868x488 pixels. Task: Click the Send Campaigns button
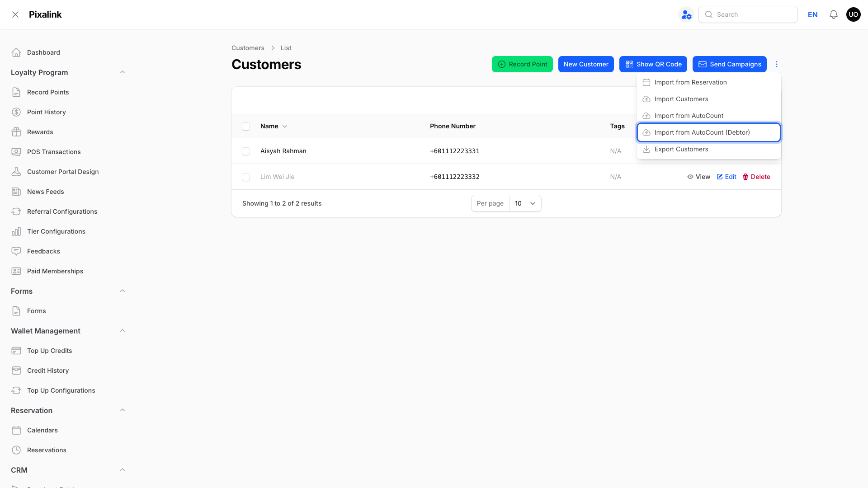click(x=730, y=64)
